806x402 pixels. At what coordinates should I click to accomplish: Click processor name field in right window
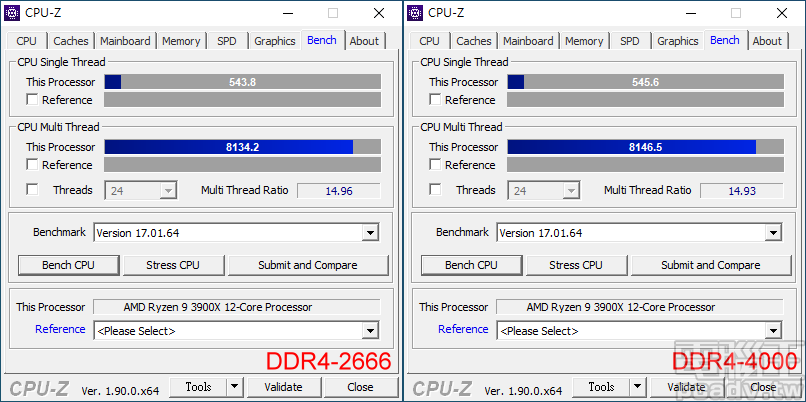[x=640, y=307]
